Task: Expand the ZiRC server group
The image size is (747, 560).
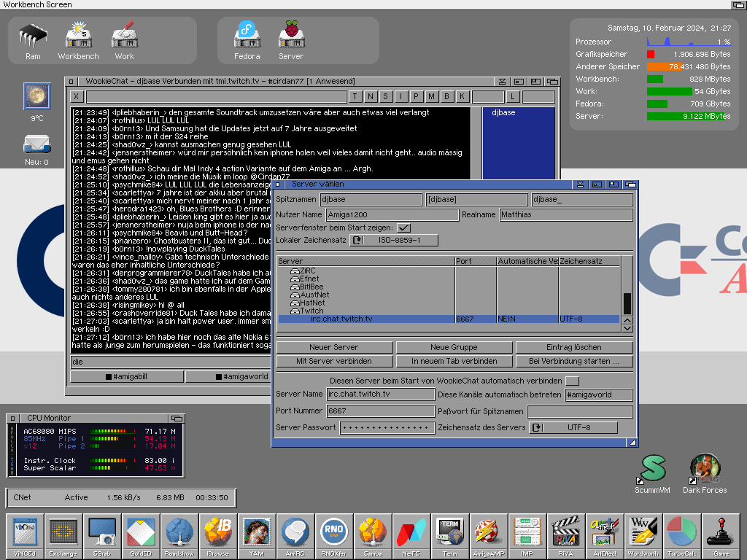Action: point(295,271)
